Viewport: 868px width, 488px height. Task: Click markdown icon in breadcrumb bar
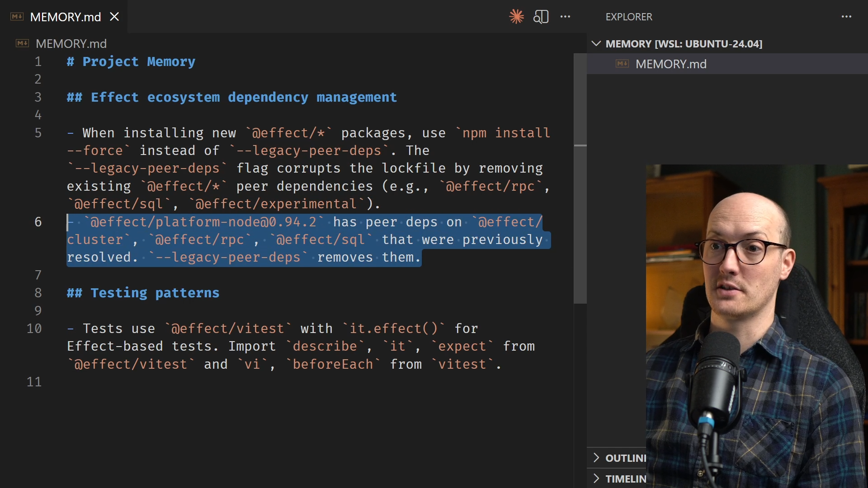pyautogui.click(x=22, y=43)
